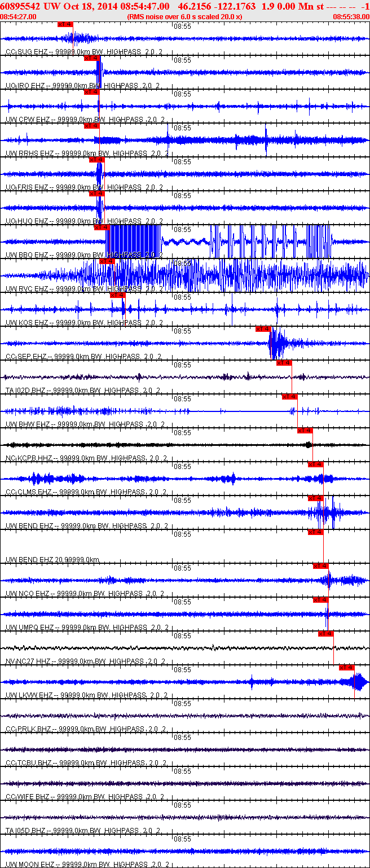Select the 'CC CLMS EHZ' trace label

(29, 492)
